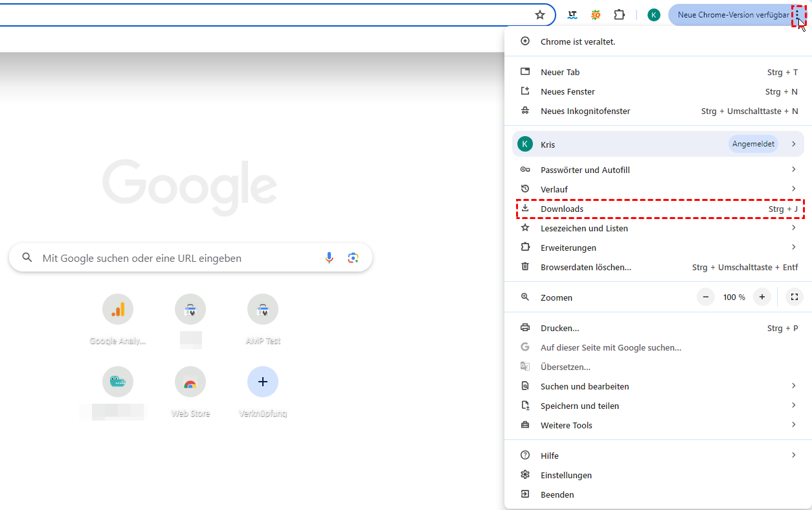The height and width of the screenshot is (510, 812).
Task: Click the Lesezeichen star icon in menu
Action: [525, 228]
